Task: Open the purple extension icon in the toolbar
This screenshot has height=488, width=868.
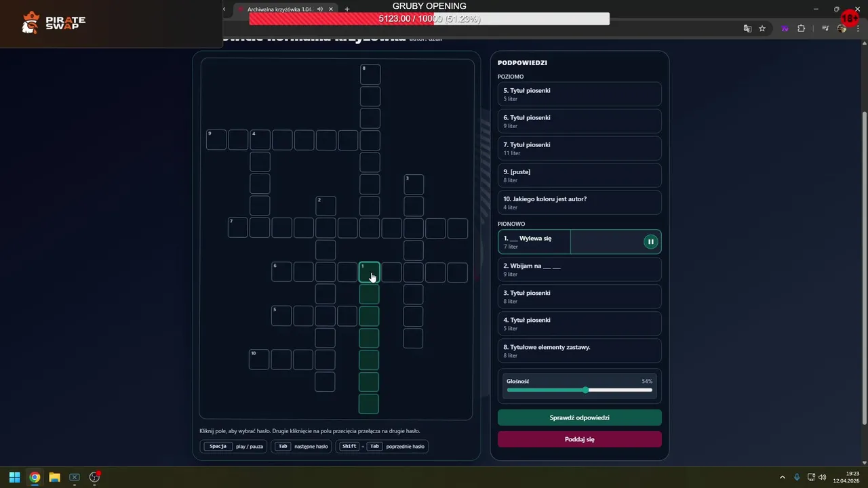Action: pyautogui.click(x=785, y=28)
